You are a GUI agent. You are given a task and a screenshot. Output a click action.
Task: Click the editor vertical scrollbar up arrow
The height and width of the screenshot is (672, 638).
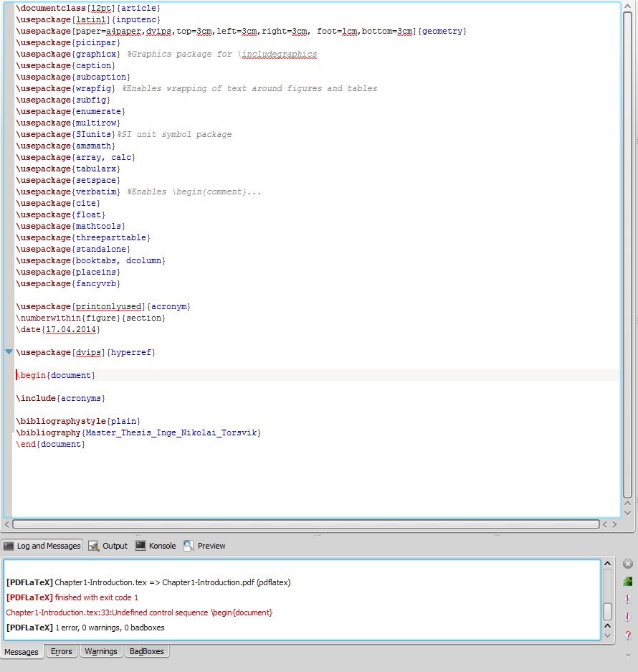coord(627,6)
